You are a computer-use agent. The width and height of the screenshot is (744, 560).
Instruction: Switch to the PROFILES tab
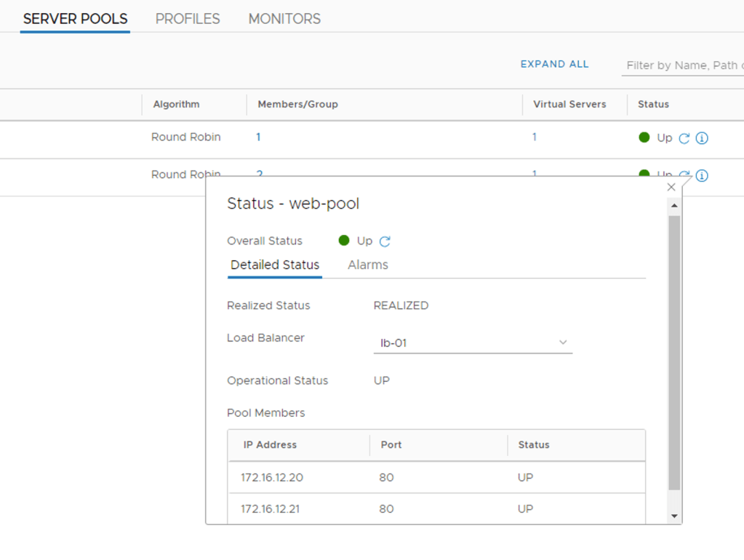[x=188, y=19]
